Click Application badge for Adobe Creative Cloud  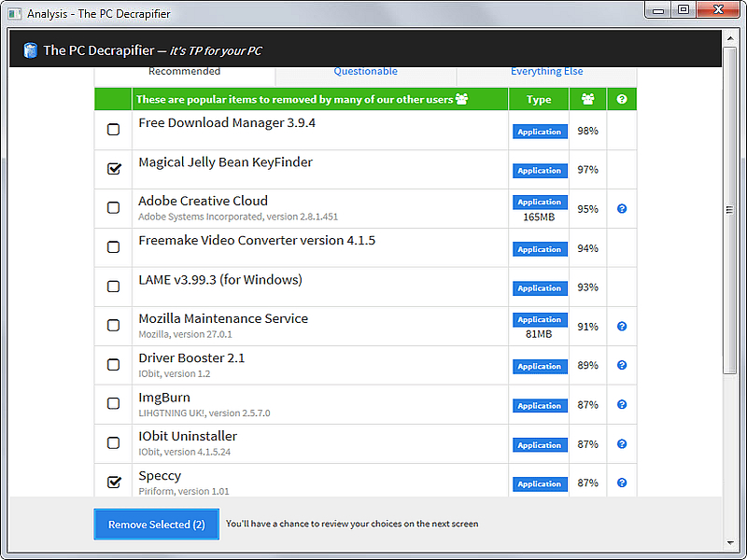coord(540,202)
